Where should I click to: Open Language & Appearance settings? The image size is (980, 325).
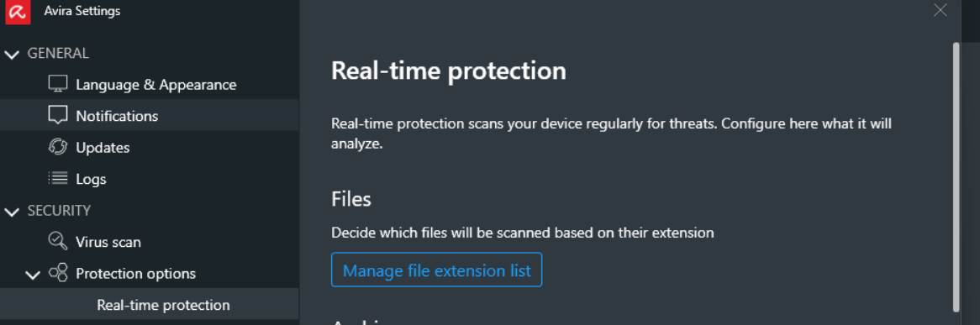156,84
